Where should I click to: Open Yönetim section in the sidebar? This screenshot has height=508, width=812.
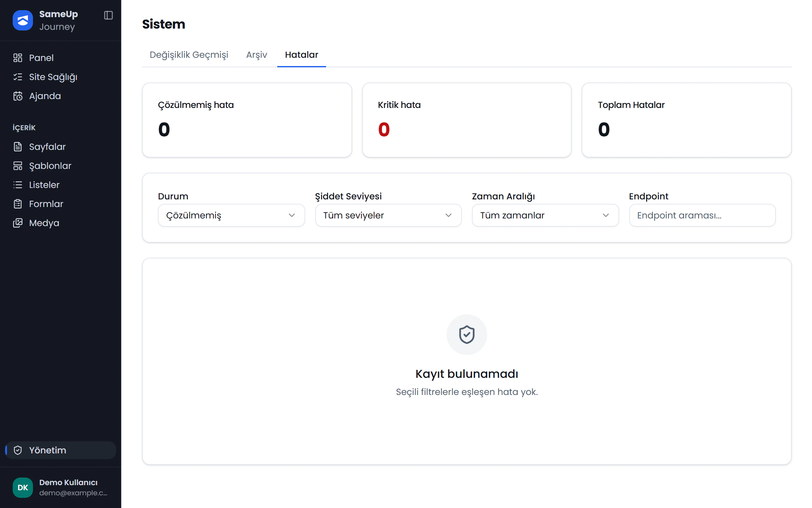[60, 450]
